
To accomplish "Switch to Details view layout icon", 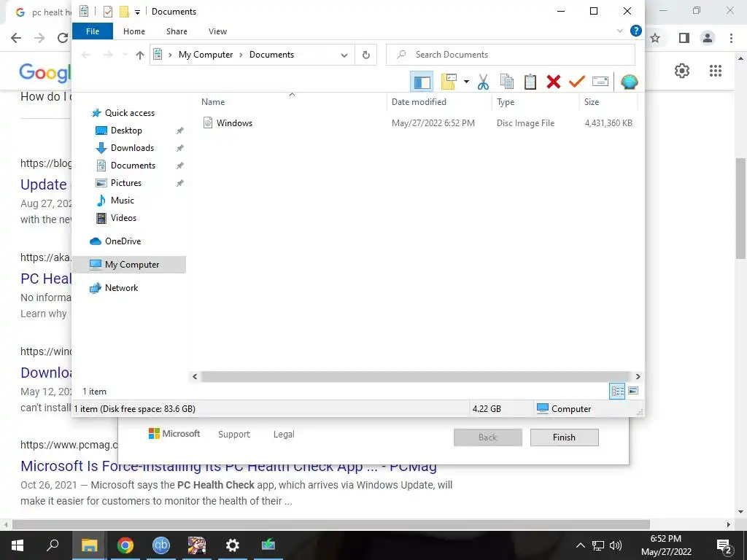I will tap(617, 392).
